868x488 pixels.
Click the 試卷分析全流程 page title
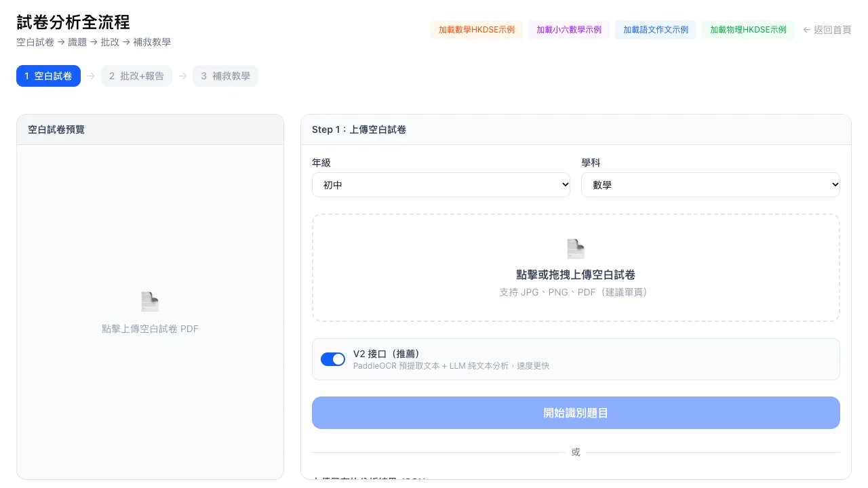pyautogui.click(x=73, y=22)
